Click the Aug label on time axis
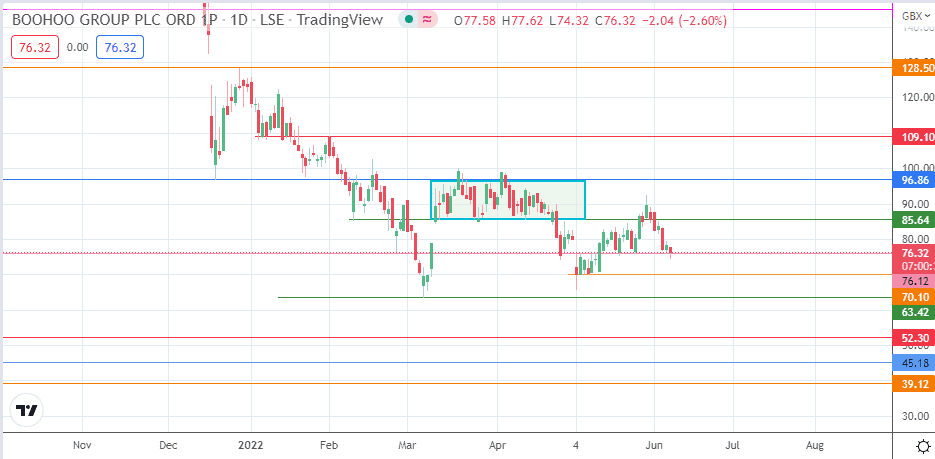This screenshot has width=935, height=459. click(815, 445)
